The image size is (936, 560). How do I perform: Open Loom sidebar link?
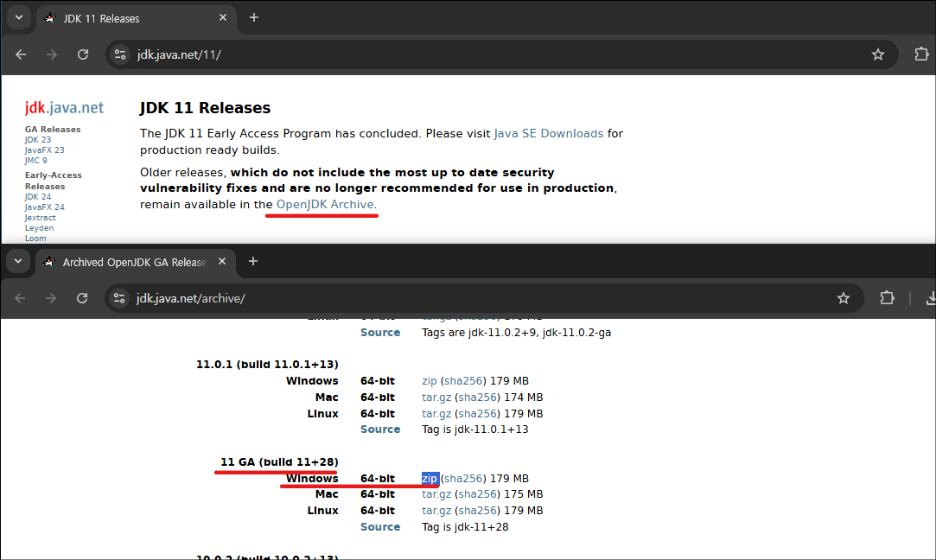[35, 239]
